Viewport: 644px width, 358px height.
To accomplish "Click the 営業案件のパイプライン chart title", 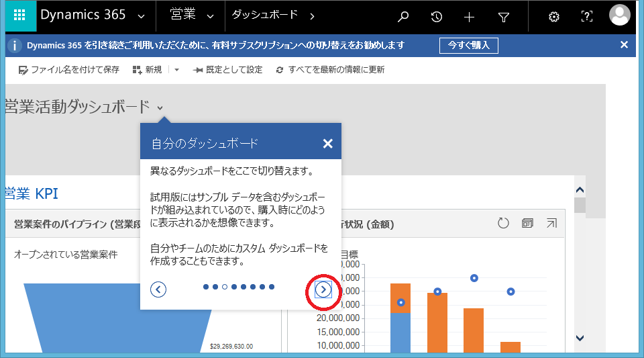I will coord(77,224).
